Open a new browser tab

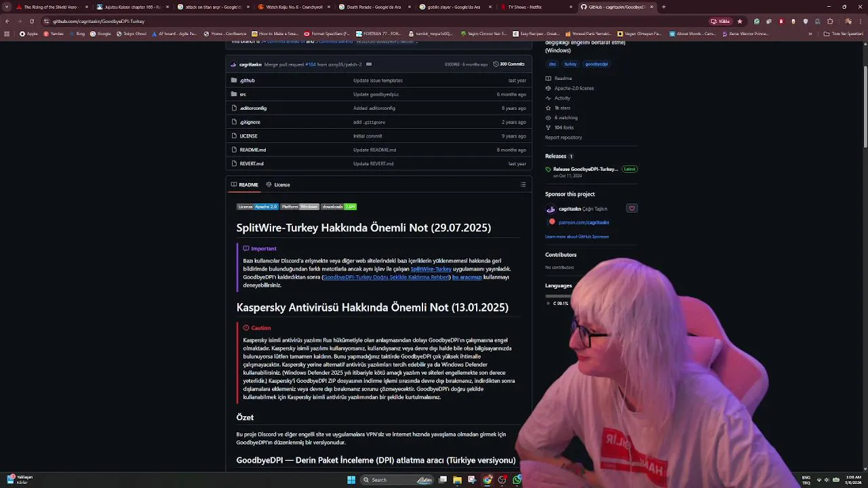(663, 7)
